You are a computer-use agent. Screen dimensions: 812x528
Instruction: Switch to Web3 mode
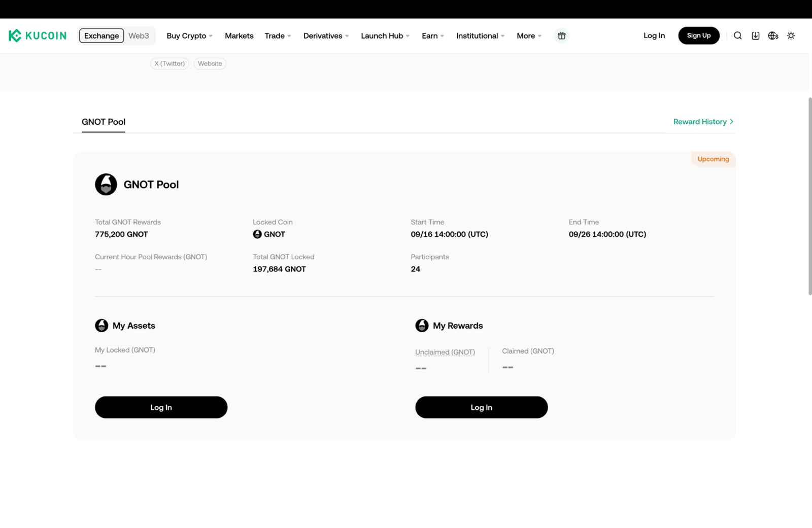pyautogui.click(x=139, y=36)
